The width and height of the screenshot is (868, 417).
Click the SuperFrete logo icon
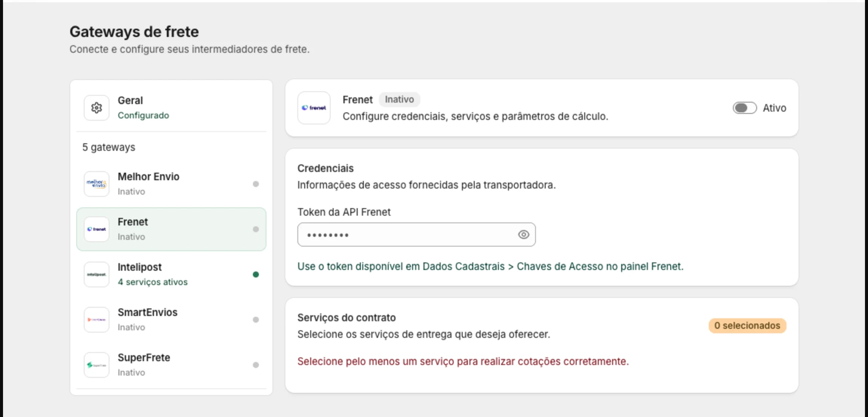[97, 365]
